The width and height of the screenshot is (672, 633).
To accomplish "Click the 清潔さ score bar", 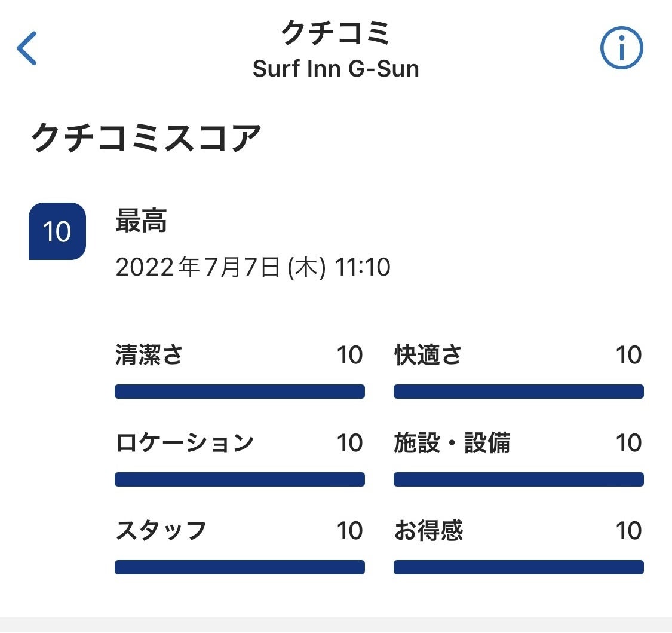I will (x=240, y=392).
